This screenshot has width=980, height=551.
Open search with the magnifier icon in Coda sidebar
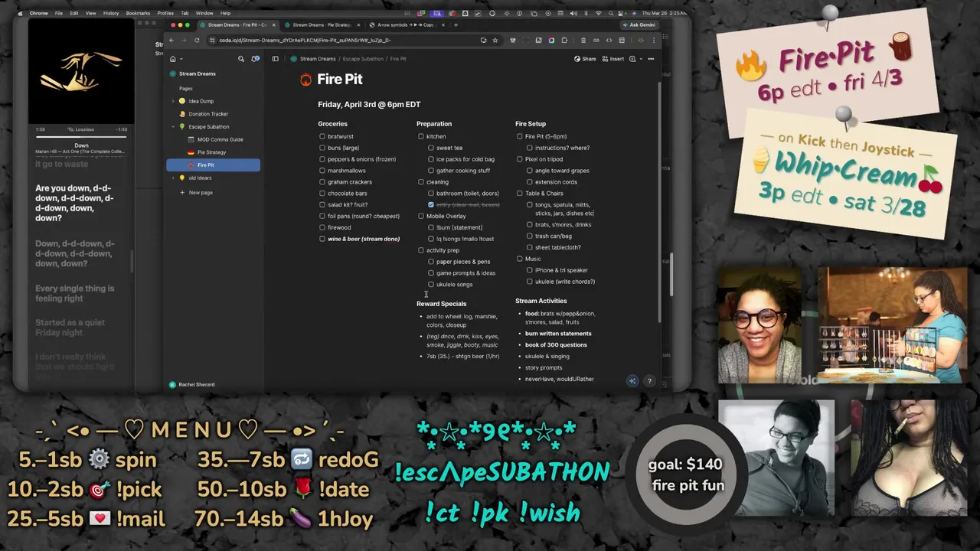coord(241,59)
